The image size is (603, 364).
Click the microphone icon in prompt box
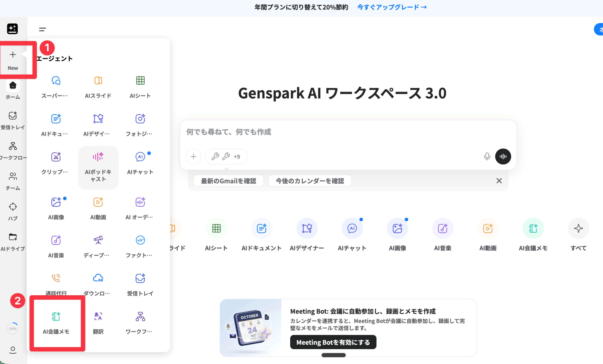pos(487,156)
